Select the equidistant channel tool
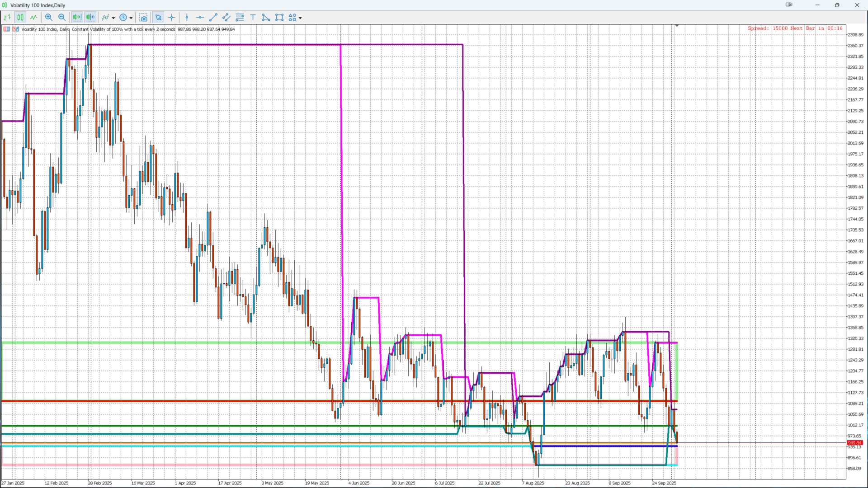Screen dimensions: 868x488 tap(226, 18)
